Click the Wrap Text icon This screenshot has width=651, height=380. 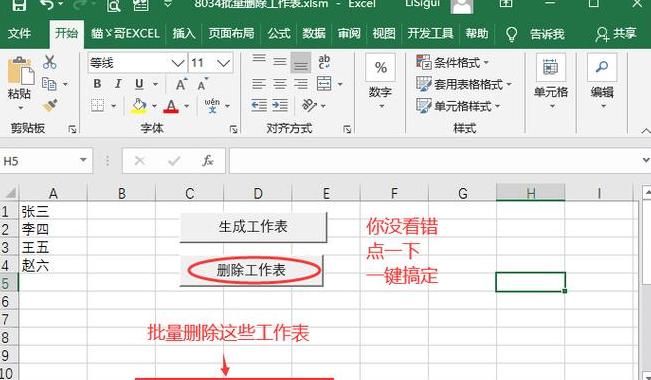(324, 62)
